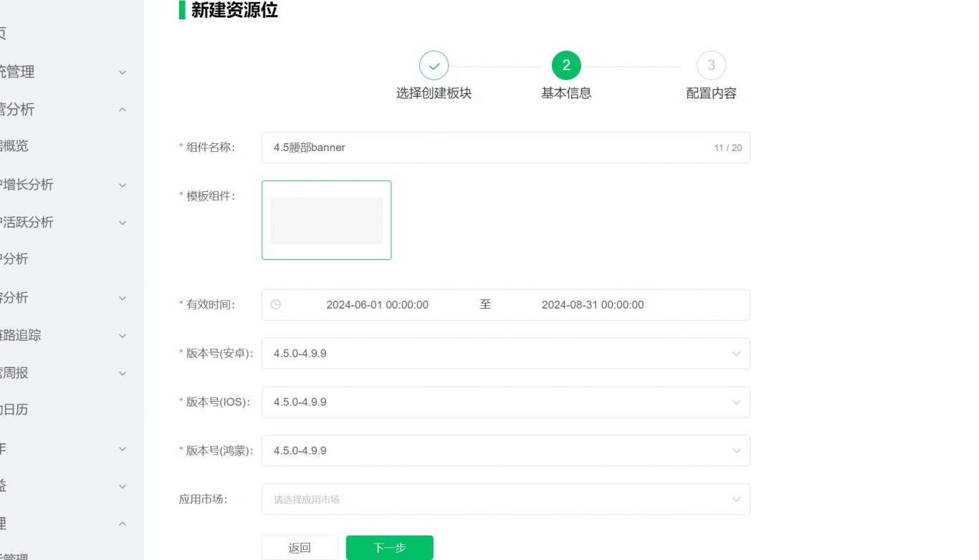The height and width of the screenshot is (560, 979).
Task: Click the step 2 基本信息 circle
Action: [566, 65]
